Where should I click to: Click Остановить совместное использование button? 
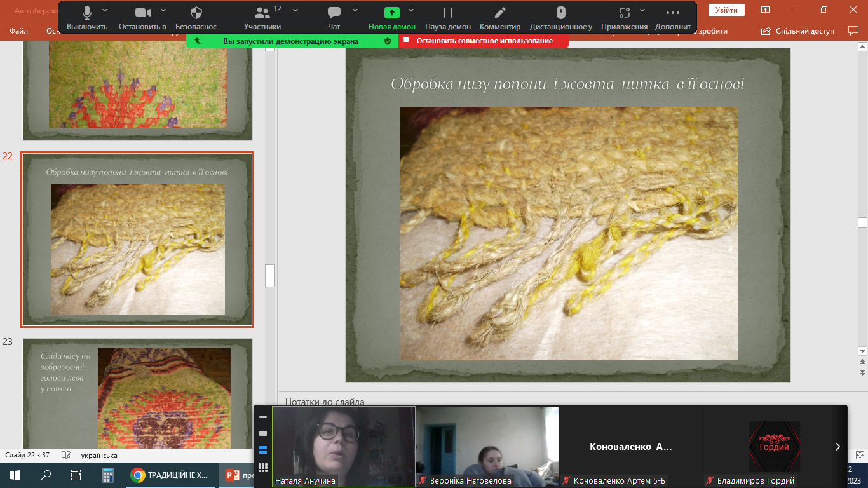pyautogui.click(x=484, y=41)
